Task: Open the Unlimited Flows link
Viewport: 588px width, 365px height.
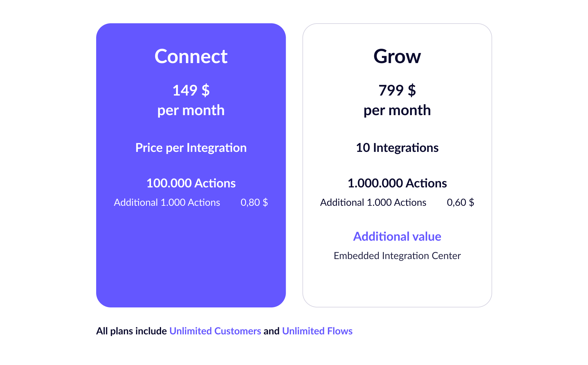Action: [x=317, y=331]
